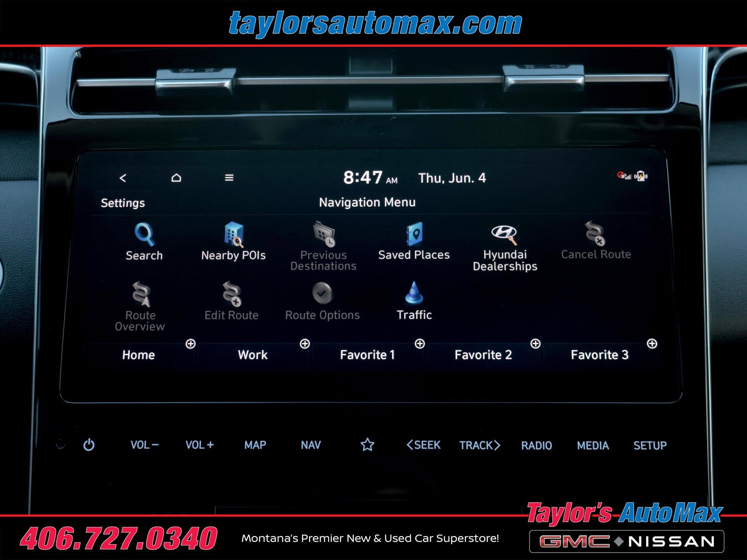Tap the power button below the screen
Image resolution: width=747 pixels, height=560 pixels.
point(89,445)
